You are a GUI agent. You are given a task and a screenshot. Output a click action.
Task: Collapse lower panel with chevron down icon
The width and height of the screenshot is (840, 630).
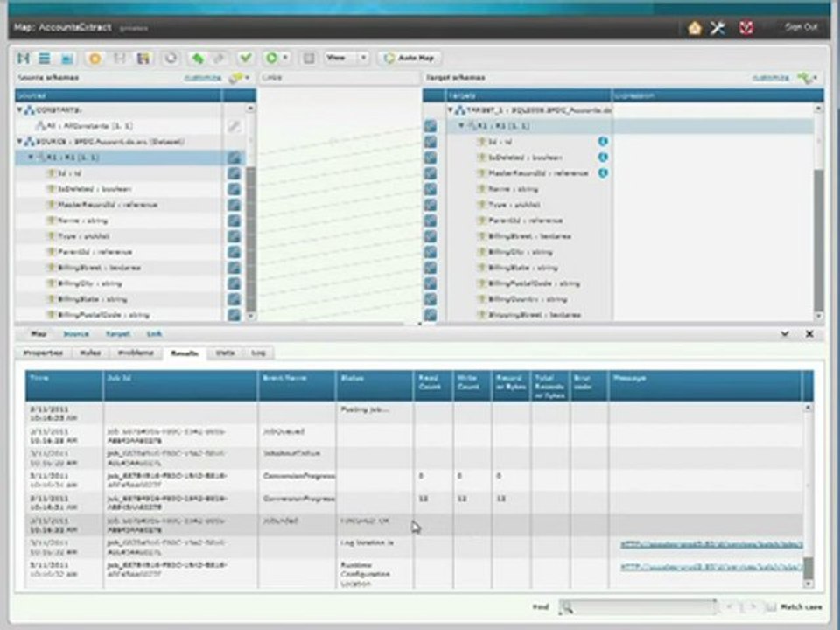785,333
